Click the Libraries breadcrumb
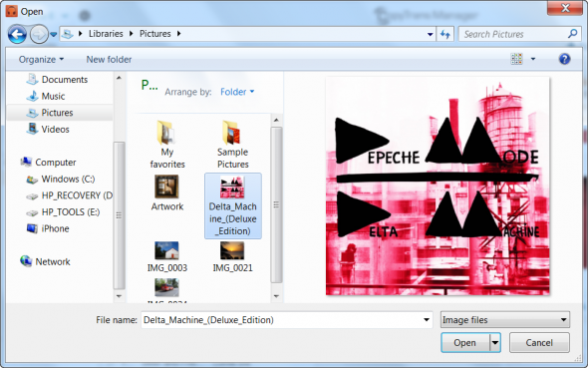The width and height of the screenshot is (588, 368). tap(106, 34)
